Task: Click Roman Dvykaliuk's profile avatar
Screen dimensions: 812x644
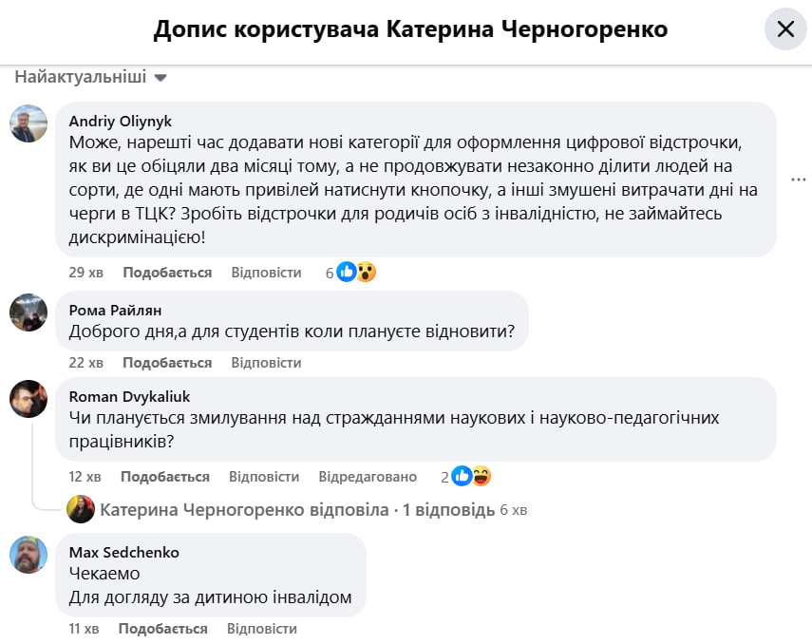Action: coord(28,399)
